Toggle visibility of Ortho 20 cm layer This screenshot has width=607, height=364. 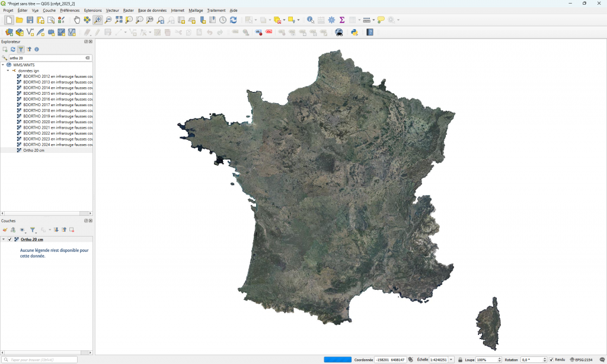coord(10,239)
